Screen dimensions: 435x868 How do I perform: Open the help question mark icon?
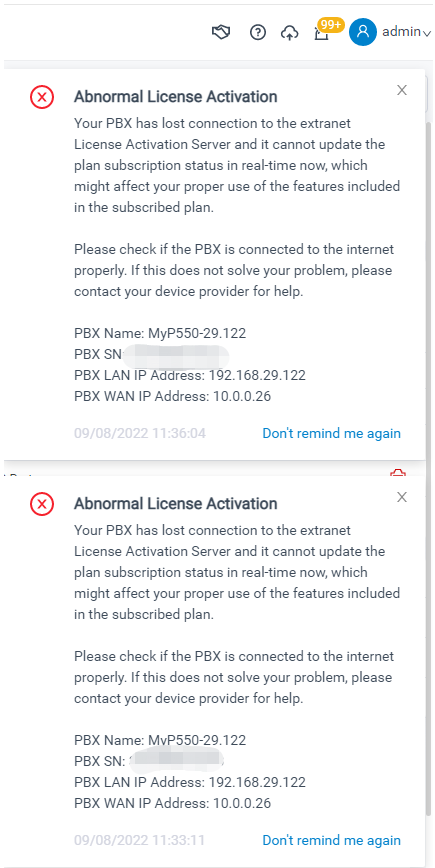click(x=258, y=33)
